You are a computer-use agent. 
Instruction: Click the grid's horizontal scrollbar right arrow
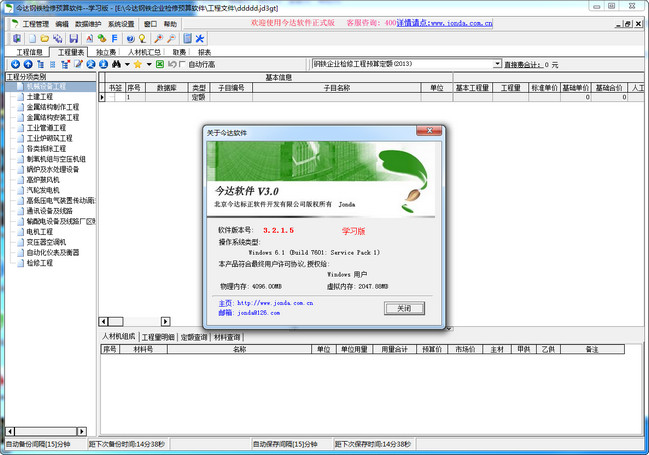pyautogui.click(x=166, y=321)
